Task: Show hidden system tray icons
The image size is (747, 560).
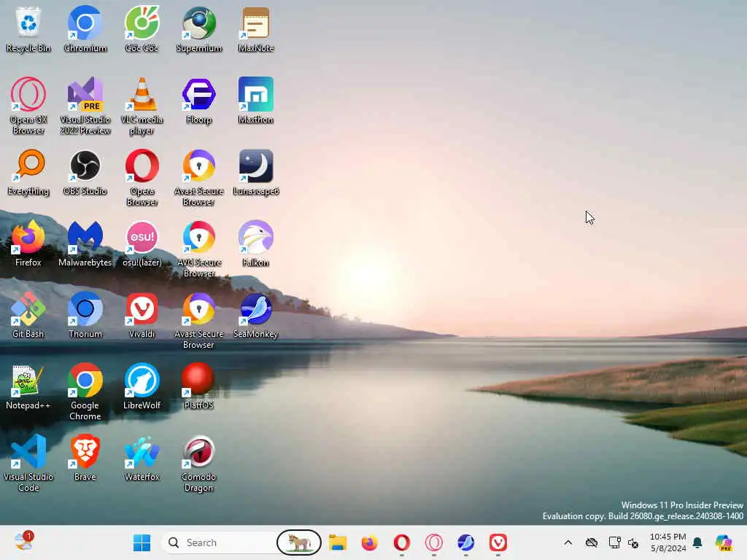Action: pyautogui.click(x=568, y=542)
